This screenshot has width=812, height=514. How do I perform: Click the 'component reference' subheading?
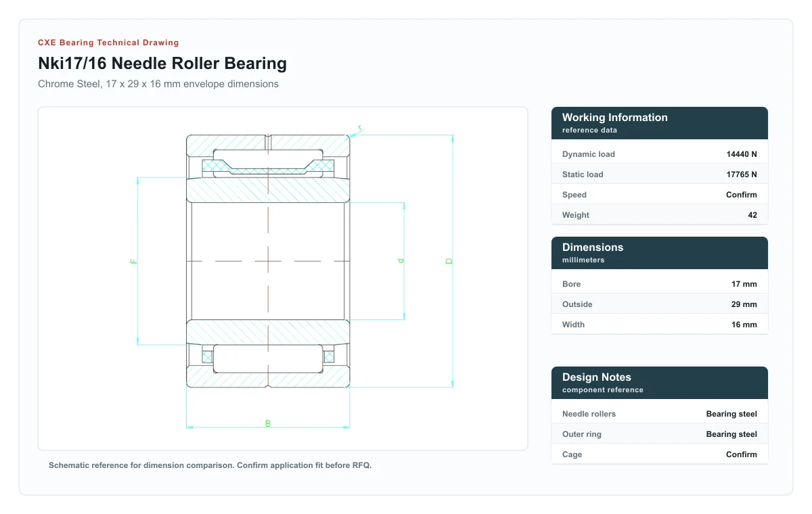click(603, 390)
